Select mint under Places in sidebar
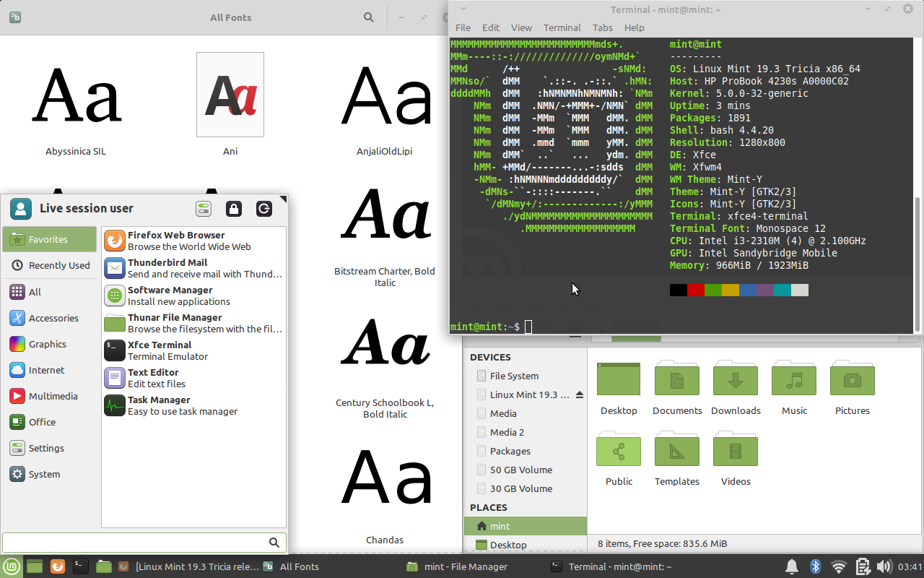 click(x=525, y=526)
